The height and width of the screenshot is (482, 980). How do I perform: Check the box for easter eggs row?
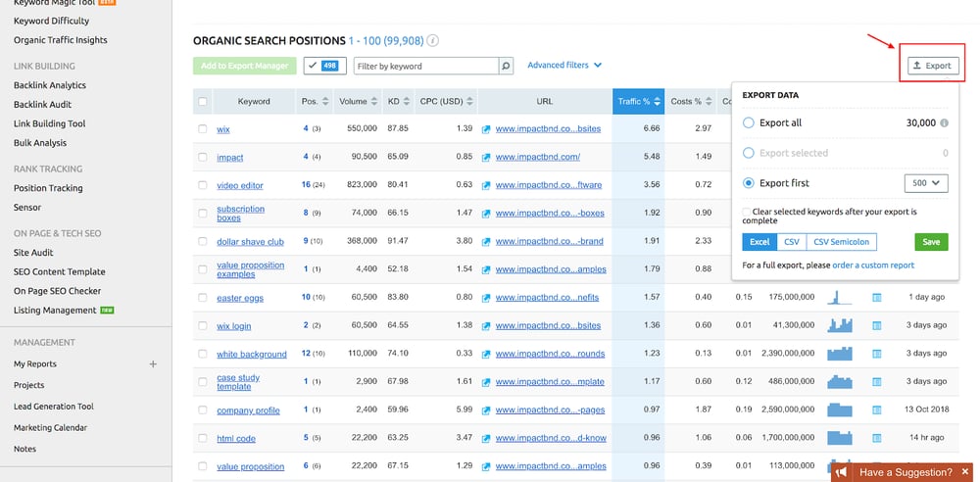coord(203,298)
